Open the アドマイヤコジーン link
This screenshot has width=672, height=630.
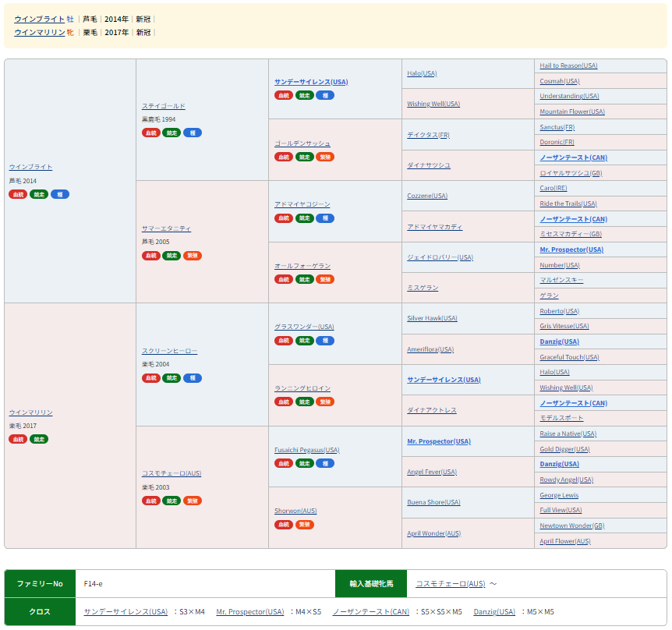point(302,204)
